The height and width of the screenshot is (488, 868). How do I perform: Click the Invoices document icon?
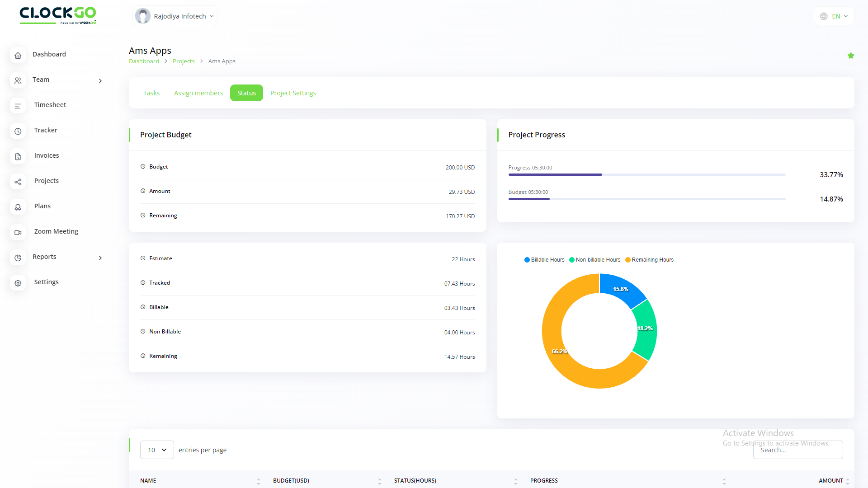pyautogui.click(x=18, y=156)
